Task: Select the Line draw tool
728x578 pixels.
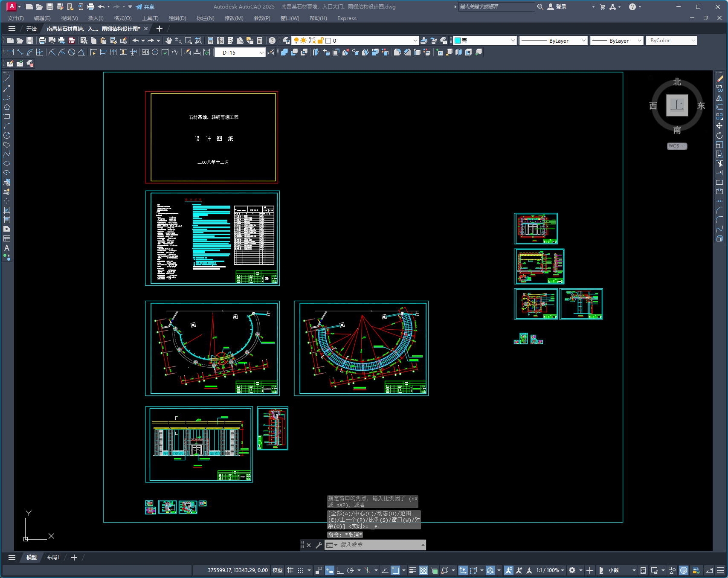Action: point(7,79)
